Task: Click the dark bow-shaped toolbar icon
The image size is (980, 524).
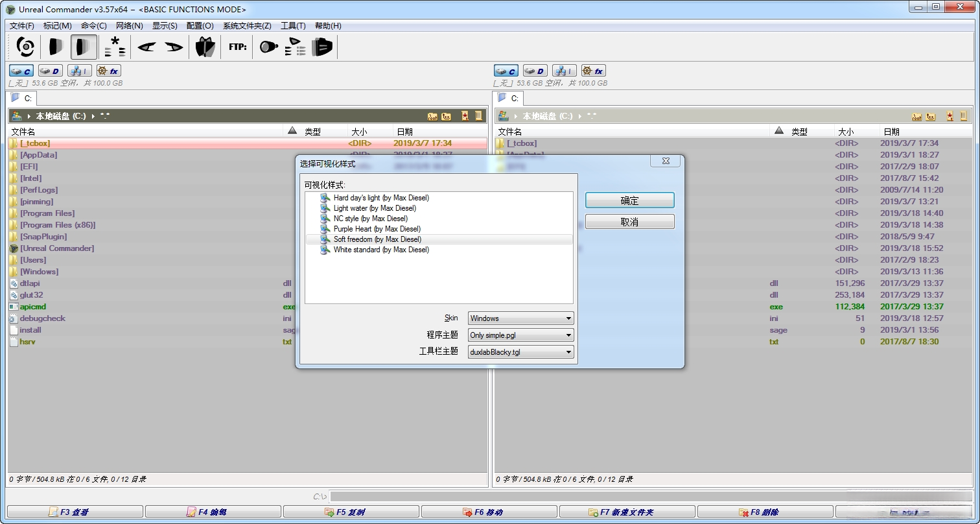Action: 205,47
